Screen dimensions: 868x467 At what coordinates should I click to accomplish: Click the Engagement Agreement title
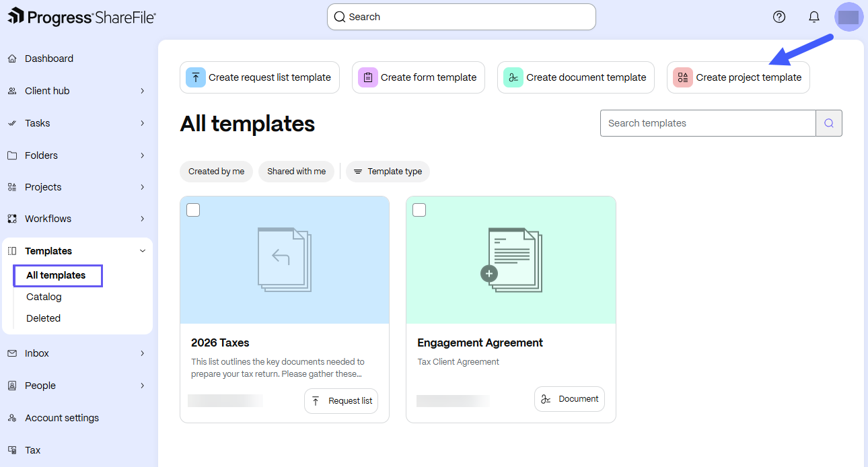480,343
